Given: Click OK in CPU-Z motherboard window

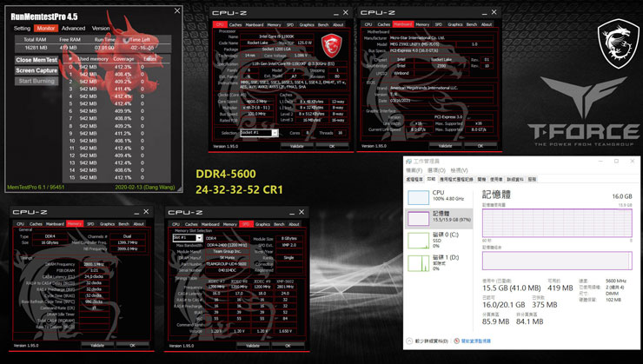Looking at the screenshot, I should [481, 146].
